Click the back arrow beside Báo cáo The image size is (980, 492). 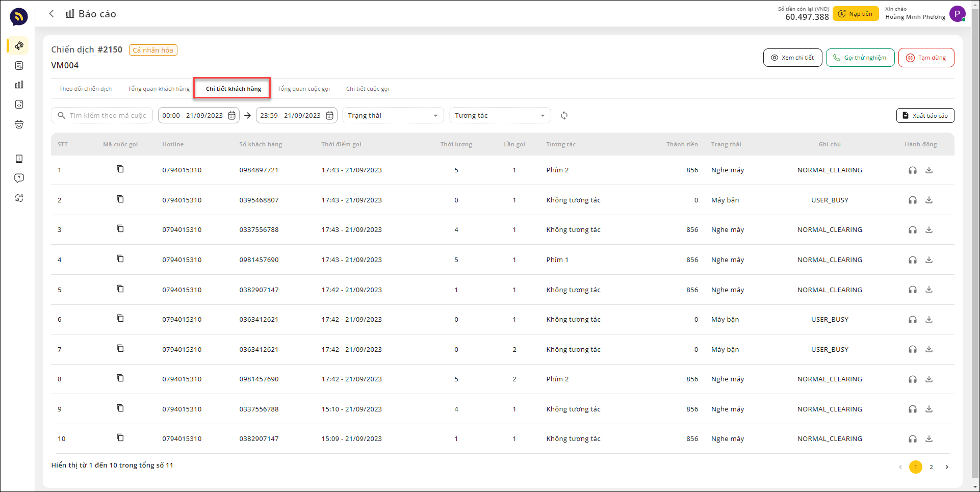coord(51,14)
